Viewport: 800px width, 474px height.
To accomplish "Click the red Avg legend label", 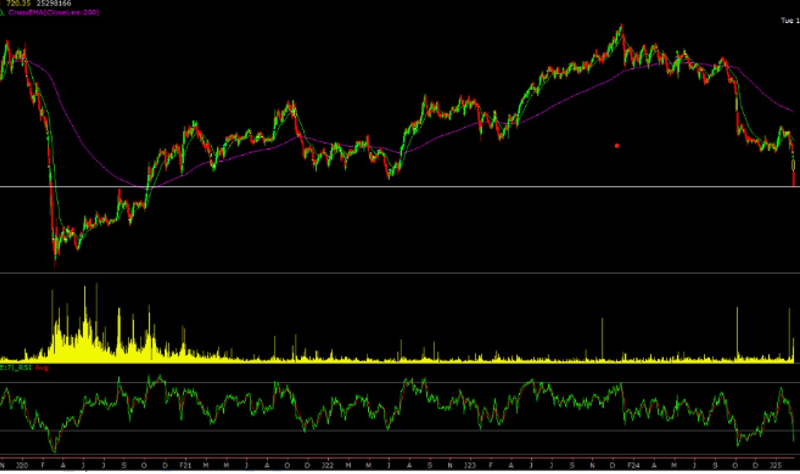I will (41, 368).
